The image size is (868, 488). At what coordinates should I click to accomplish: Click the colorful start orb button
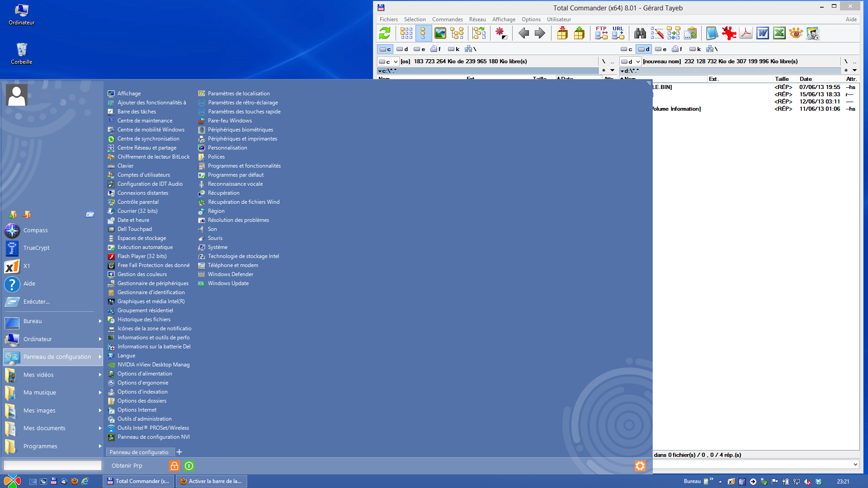coord(12,481)
